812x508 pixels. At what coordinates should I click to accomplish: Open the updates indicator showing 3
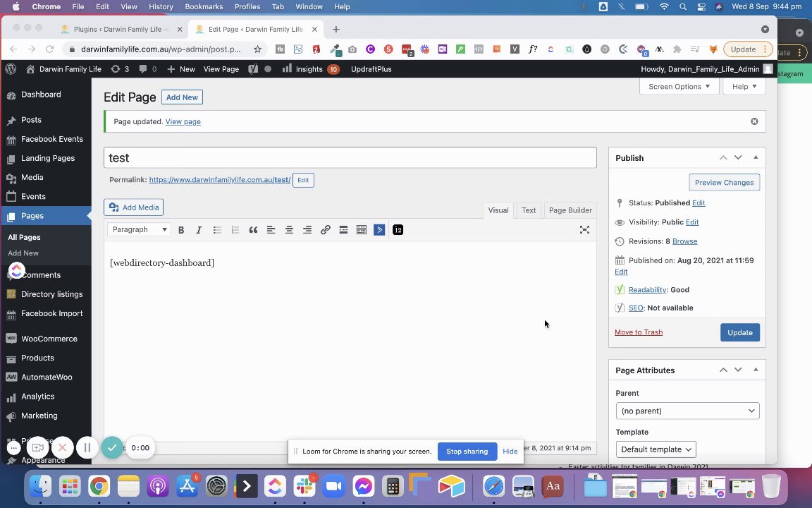pyautogui.click(x=120, y=69)
